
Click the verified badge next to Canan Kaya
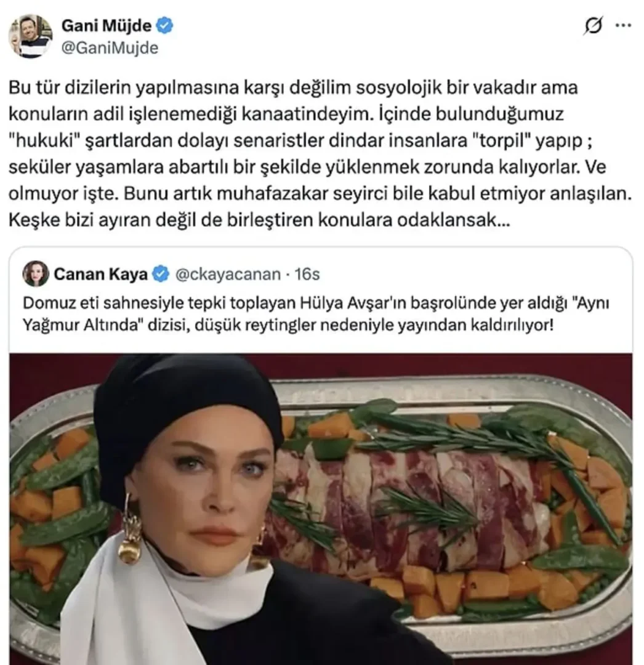pyautogui.click(x=161, y=274)
